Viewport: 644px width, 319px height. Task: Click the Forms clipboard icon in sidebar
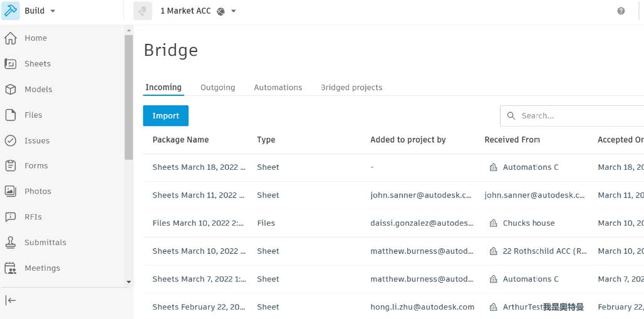(x=10, y=166)
